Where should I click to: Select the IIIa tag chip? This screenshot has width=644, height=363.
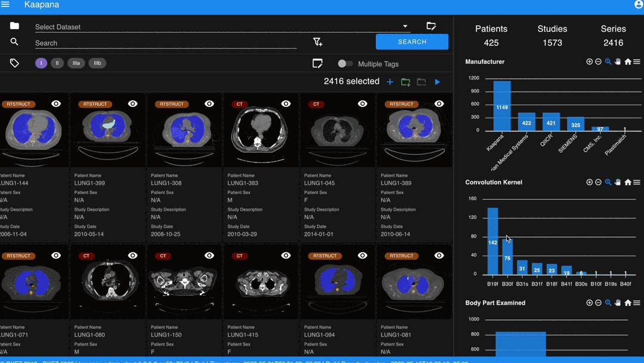(76, 63)
